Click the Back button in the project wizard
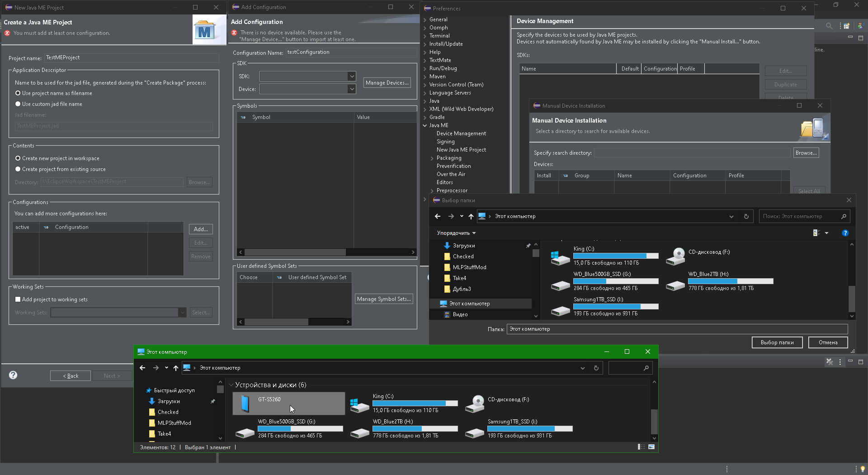The image size is (868, 475). click(71, 376)
